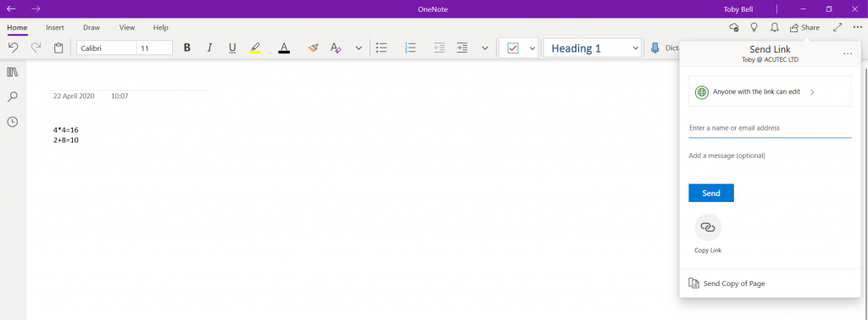868x320 pixels.
Task: Click the Share button
Action: pos(805,27)
